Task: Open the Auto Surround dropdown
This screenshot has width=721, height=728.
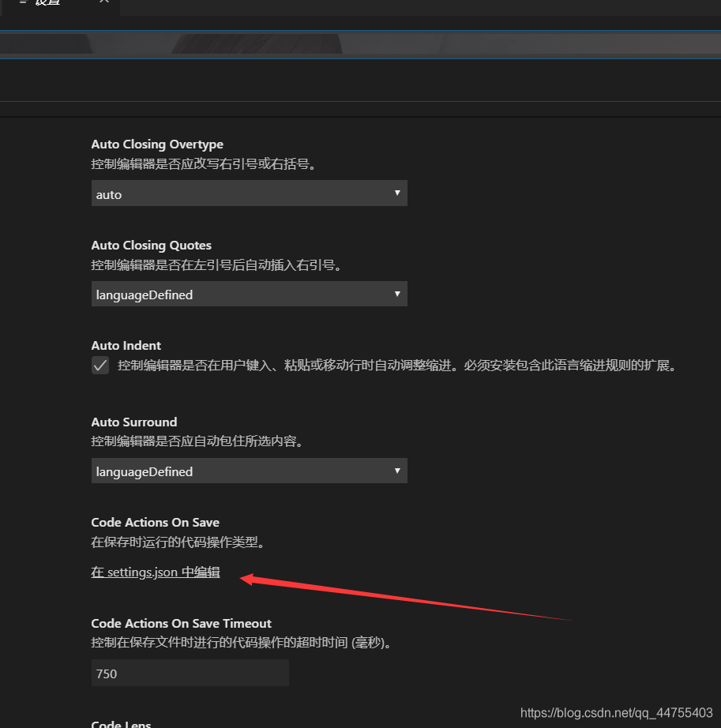Action: point(250,471)
